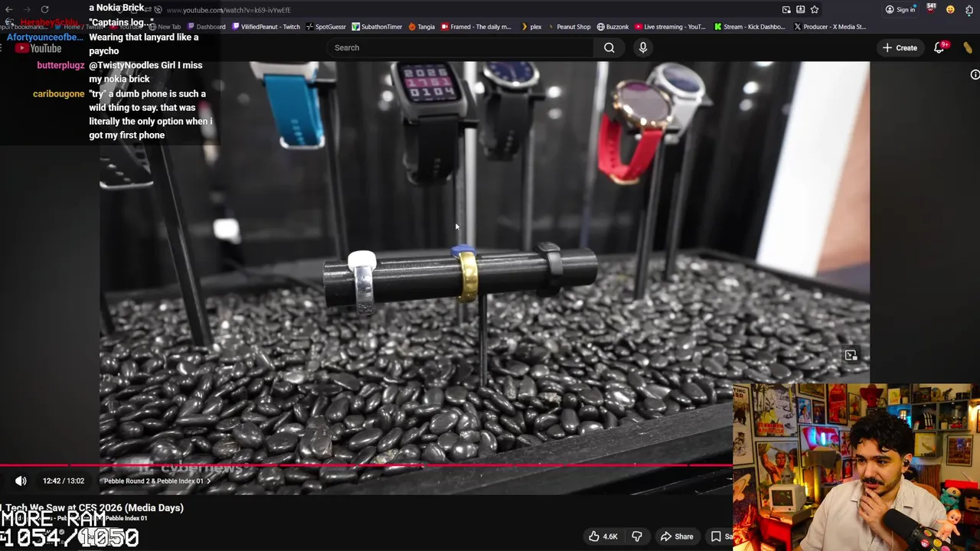Open the plex bookmark
This screenshot has width=980, height=551.
point(531,27)
